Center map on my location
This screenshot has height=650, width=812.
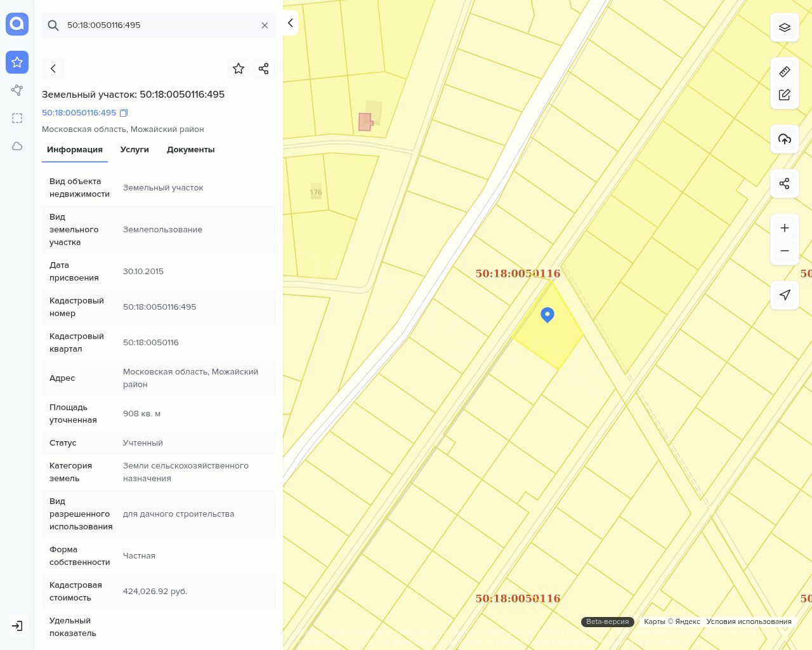[x=785, y=295]
